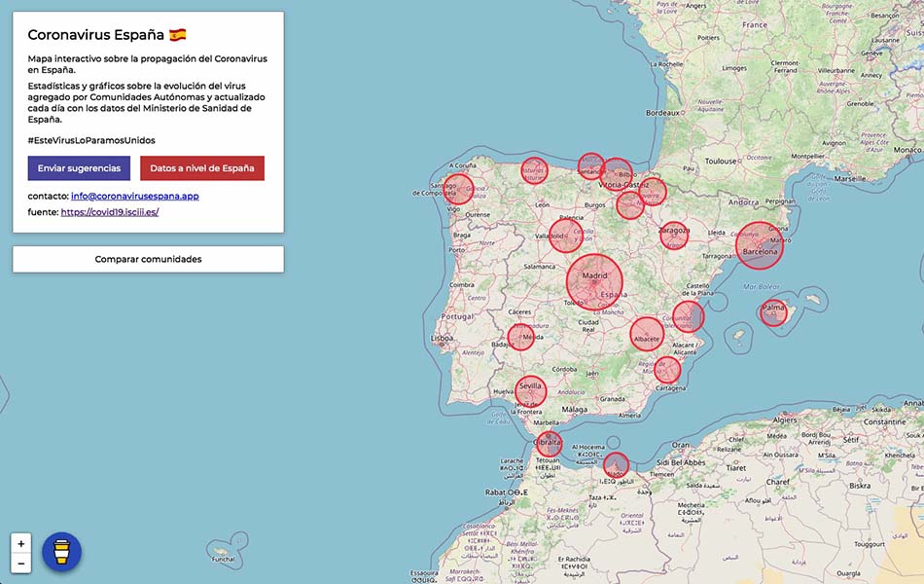
Task: Click the Zaragoza outbreak bubble
Action: [674, 234]
